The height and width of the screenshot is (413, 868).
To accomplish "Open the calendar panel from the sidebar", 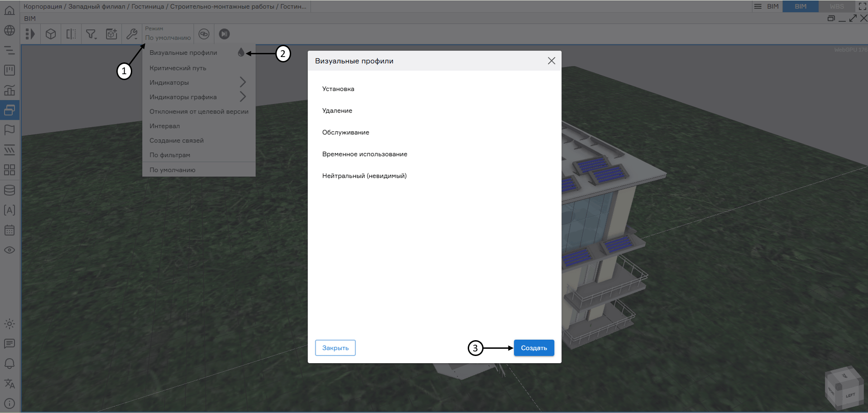I will [x=9, y=230].
